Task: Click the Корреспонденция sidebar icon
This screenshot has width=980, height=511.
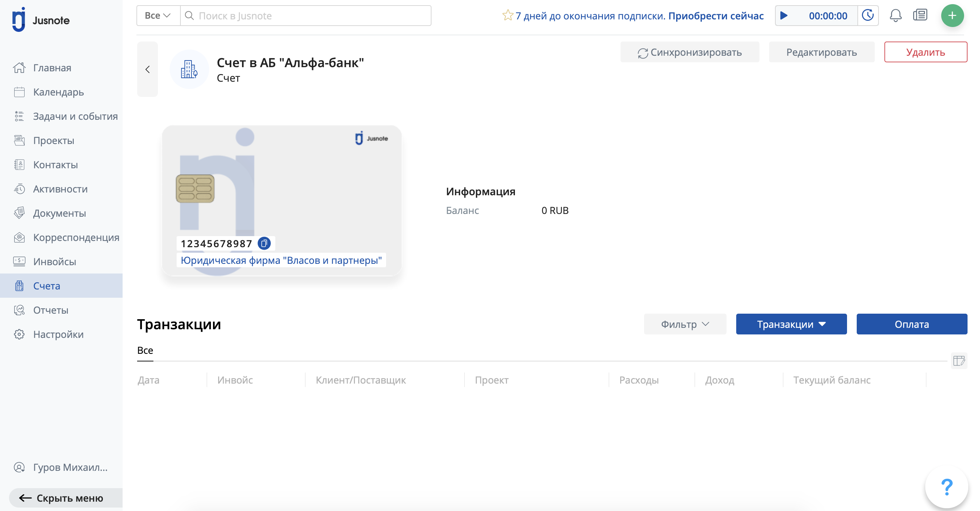Action: pos(19,237)
